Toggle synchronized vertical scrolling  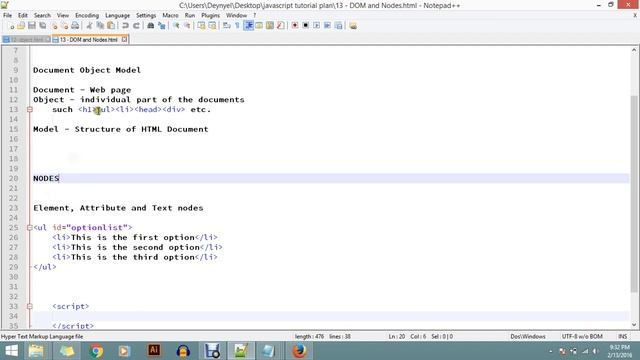pos(202,26)
